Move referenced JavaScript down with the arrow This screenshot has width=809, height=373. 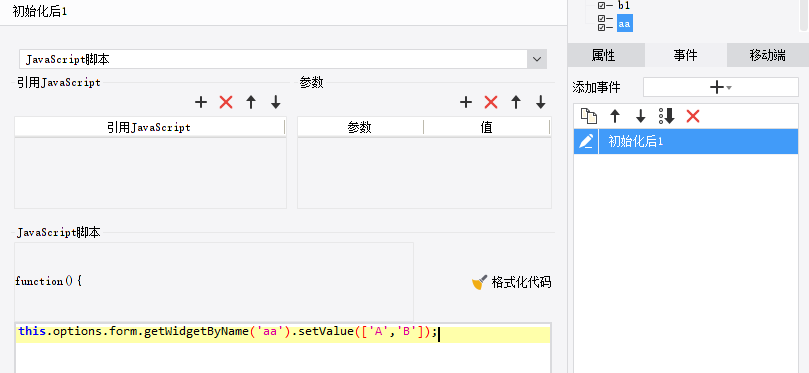coord(276,102)
